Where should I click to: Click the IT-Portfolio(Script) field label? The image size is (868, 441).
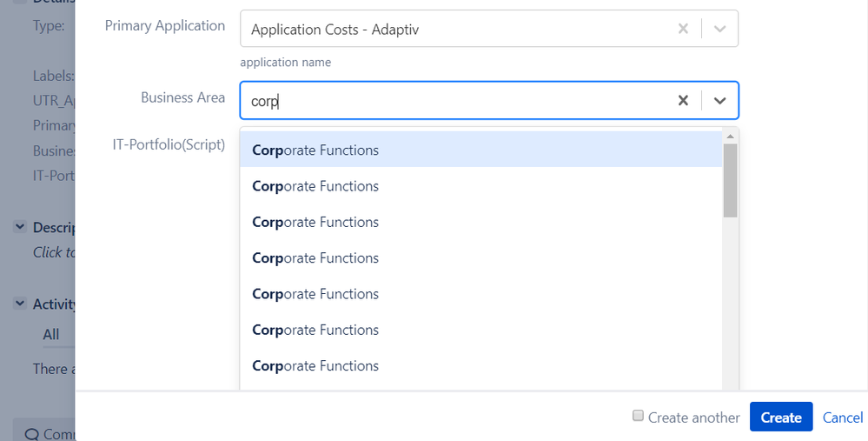tap(169, 144)
